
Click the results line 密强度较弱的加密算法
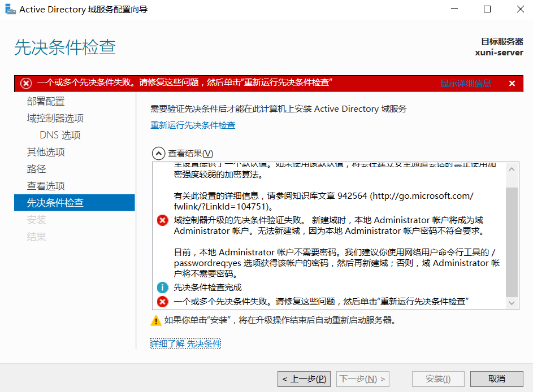[219, 175]
